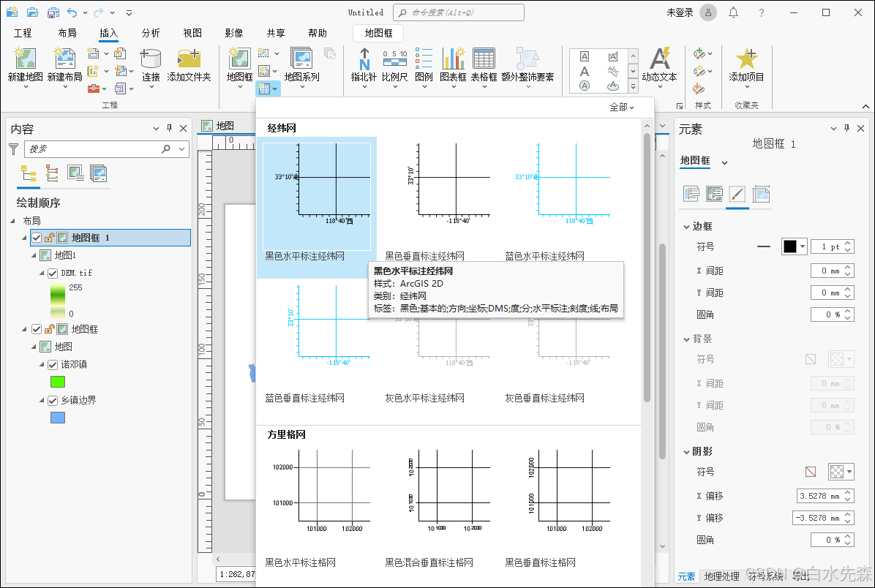Switch to the 分析 (Analysis) ribbon tab

coord(151,33)
